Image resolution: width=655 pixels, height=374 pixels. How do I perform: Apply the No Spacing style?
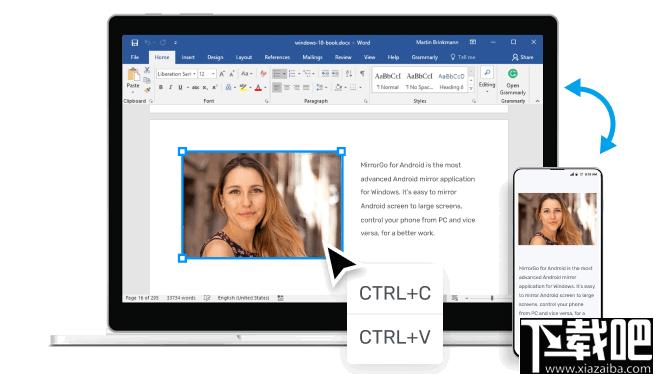coord(419,81)
